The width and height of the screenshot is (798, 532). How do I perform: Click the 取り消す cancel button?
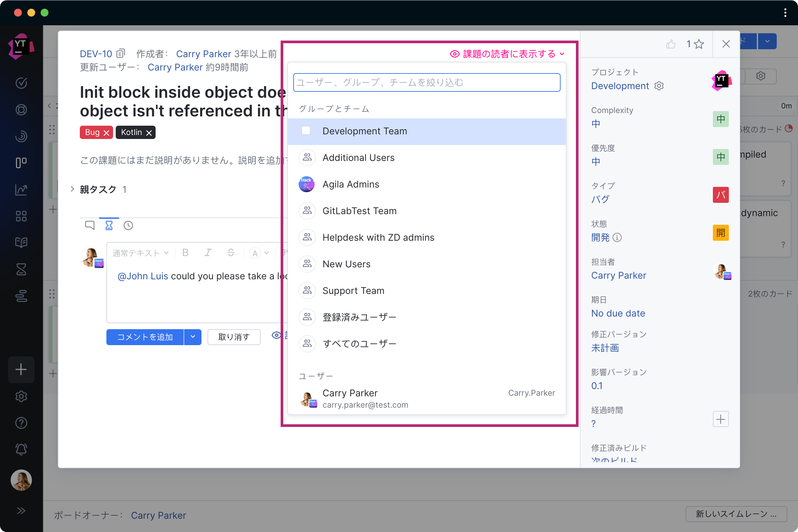pyautogui.click(x=233, y=337)
